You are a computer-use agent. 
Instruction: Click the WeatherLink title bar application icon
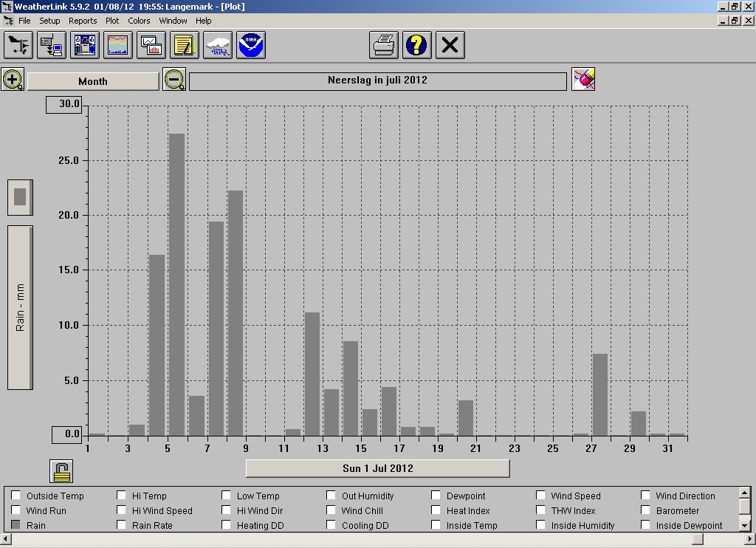point(7,6)
